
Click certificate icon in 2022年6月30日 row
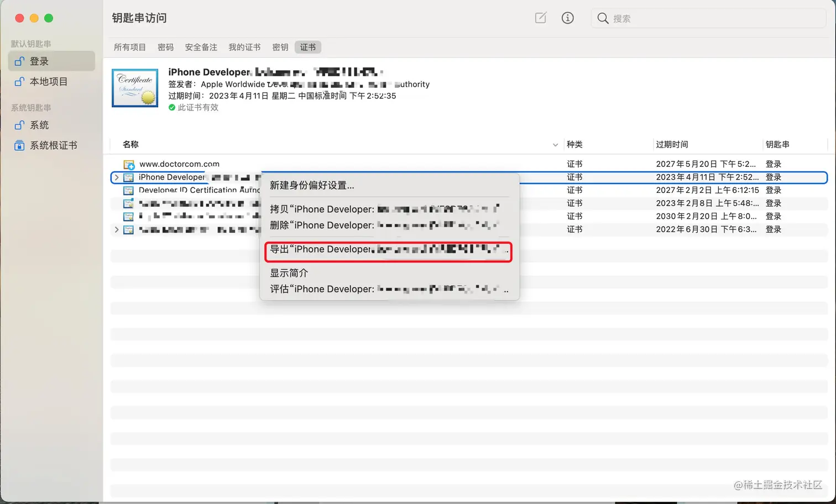128,229
